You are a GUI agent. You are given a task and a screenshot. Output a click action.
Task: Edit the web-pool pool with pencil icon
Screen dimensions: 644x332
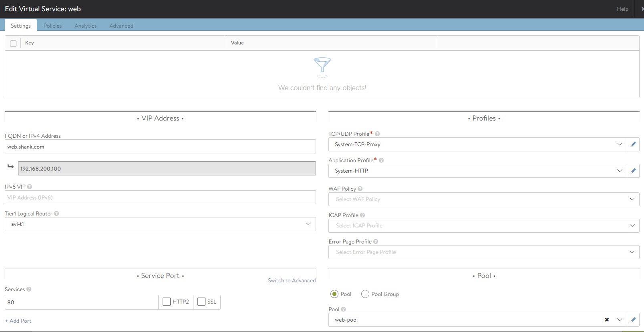pyautogui.click(x=633, y=320)
